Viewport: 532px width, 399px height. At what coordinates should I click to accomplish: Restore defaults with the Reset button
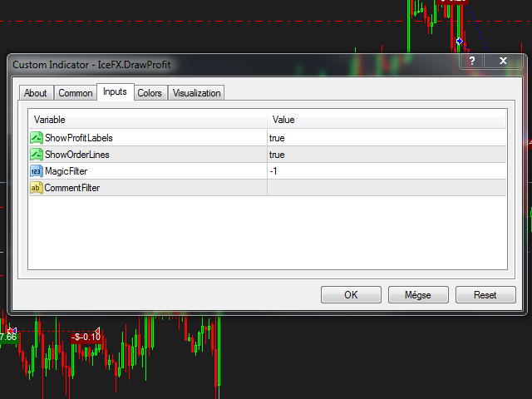(x=485, y=294)
